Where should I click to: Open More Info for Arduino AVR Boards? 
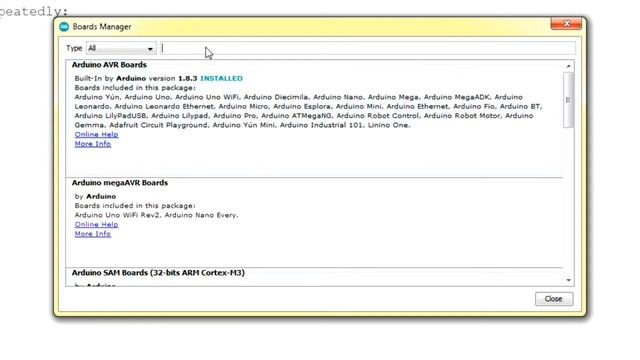[93, 144]
